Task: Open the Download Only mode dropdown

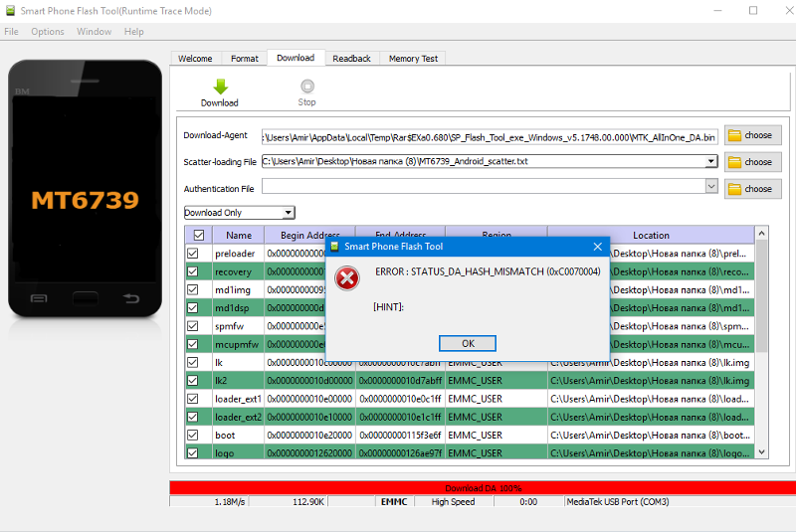Action: click(x=239, y=213)
